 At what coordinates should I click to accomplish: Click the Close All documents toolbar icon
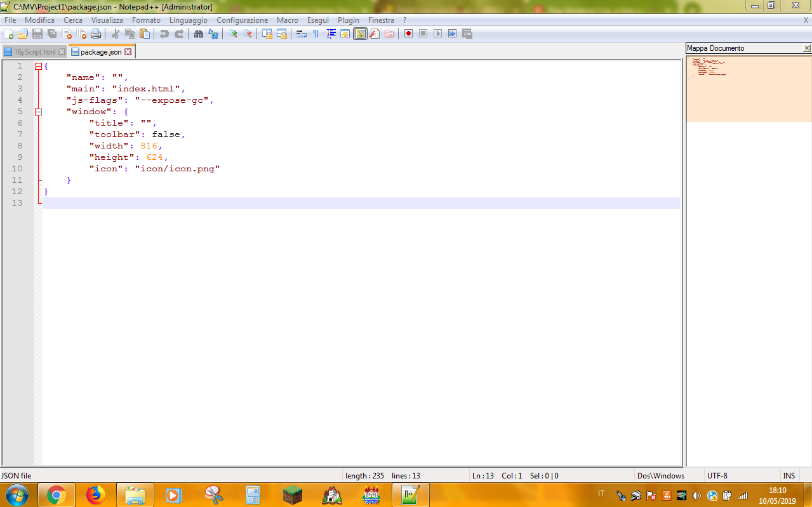(81, 34)
